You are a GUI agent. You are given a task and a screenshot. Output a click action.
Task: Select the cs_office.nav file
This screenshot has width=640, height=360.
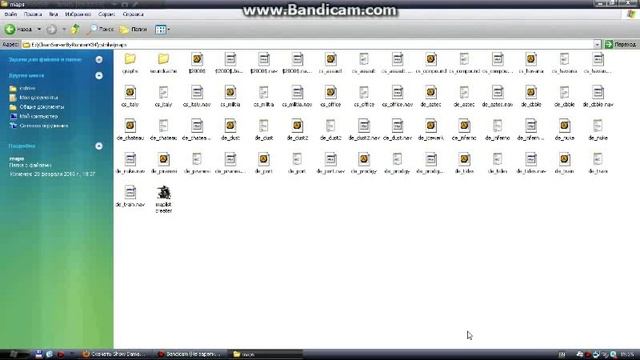point(398,96)
